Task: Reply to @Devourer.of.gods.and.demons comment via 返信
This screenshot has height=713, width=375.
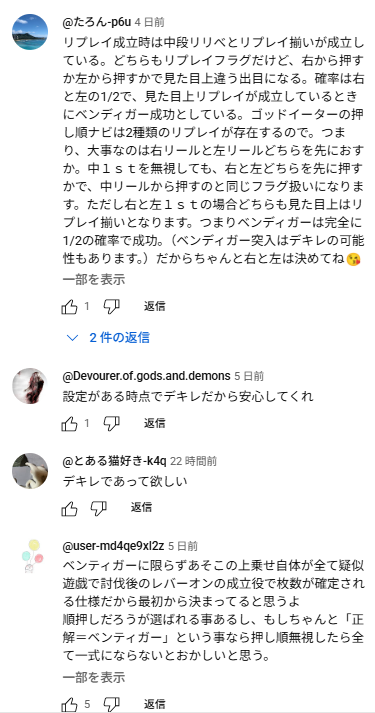Action: tap(155, 423)
